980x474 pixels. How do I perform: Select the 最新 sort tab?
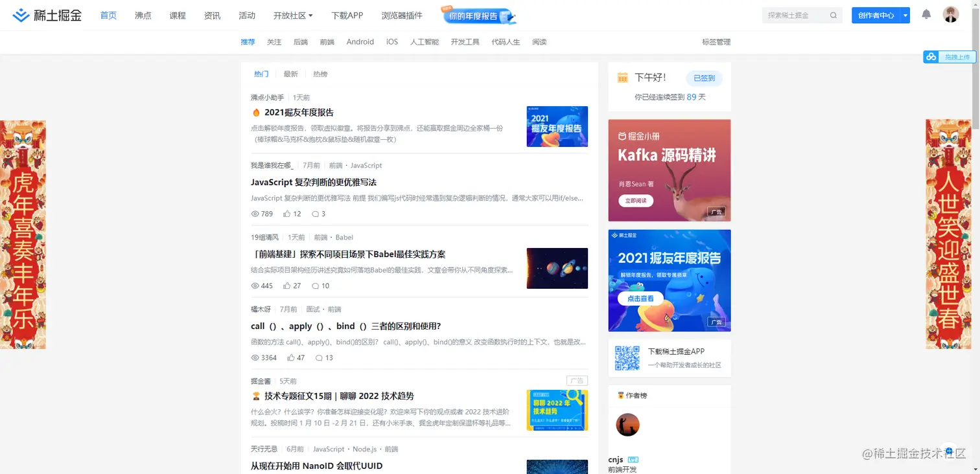[291, 74]
